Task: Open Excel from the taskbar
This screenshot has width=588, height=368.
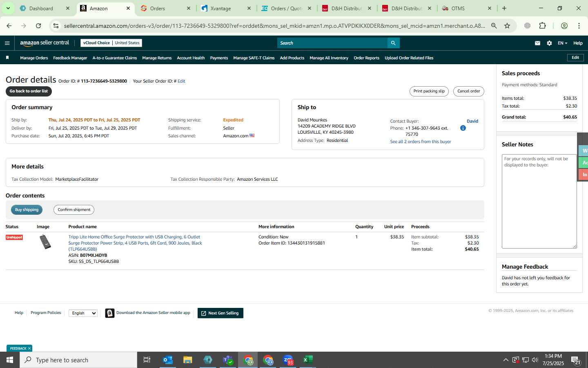Action: coord(308,360)
